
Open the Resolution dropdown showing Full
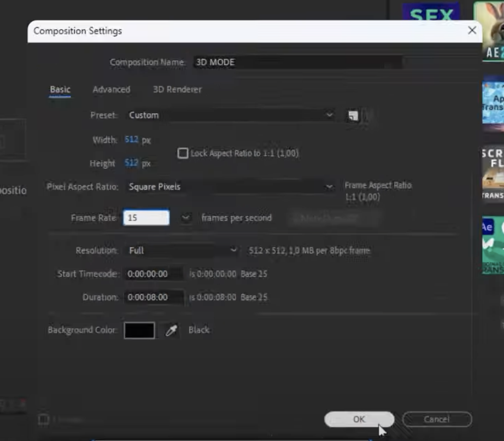(x=182, y=250)
